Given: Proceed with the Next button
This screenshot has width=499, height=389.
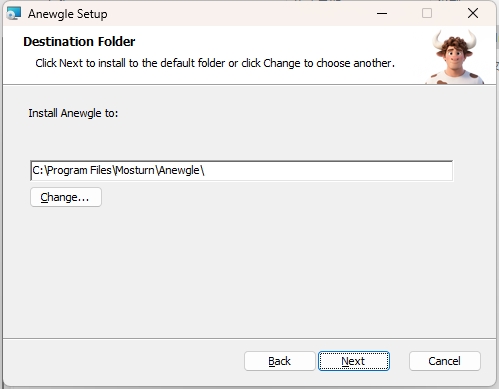Looking at the screenshot, I should click(x=354, y=361).
